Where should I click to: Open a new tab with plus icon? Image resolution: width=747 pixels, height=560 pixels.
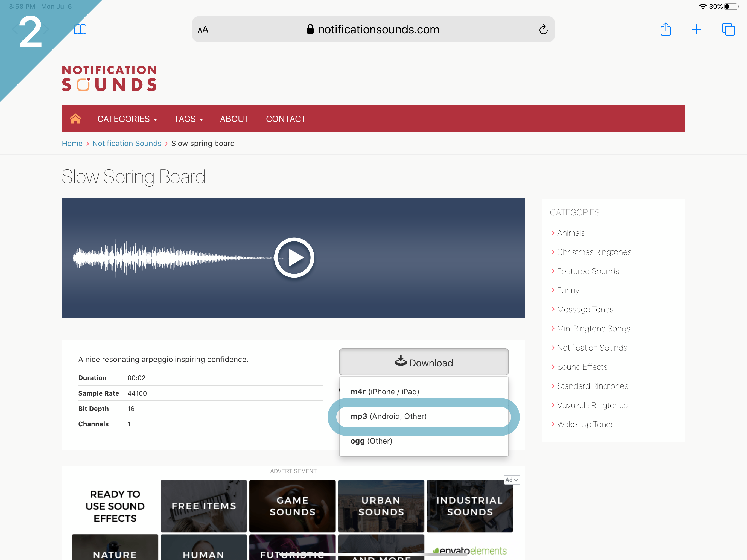click(696, 29)
